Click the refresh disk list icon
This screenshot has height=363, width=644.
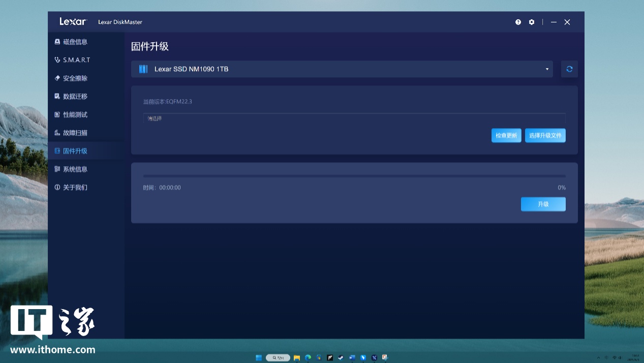[x=569, y=69]
